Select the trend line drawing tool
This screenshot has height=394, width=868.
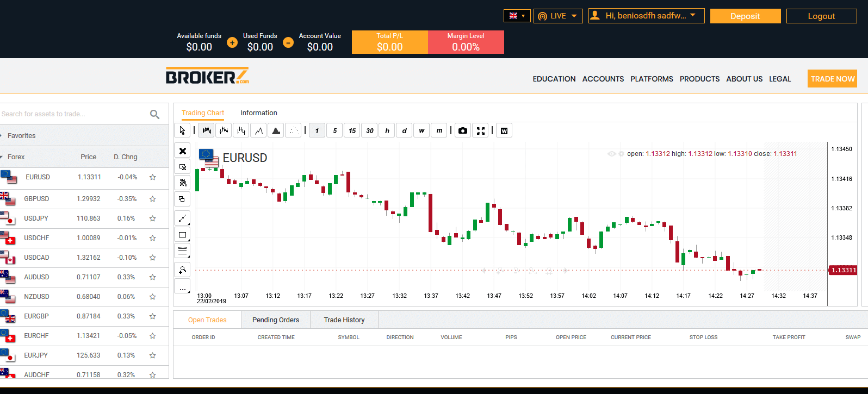pos(183,218)
